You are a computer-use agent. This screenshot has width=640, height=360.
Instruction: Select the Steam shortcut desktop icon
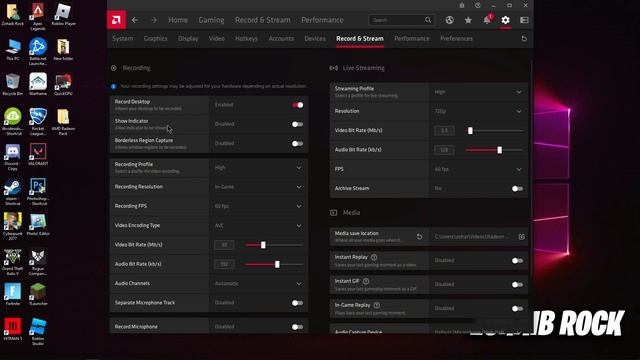[13, 192]
